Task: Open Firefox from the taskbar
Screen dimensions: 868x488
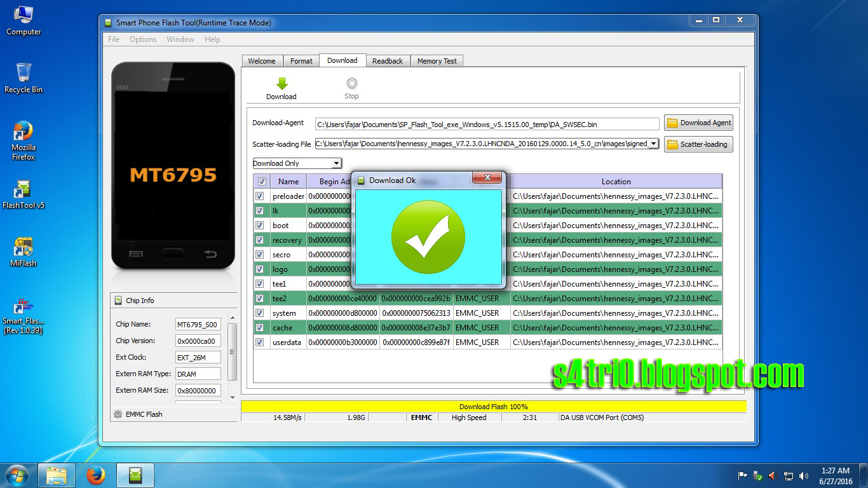Action: click(96, 475)
